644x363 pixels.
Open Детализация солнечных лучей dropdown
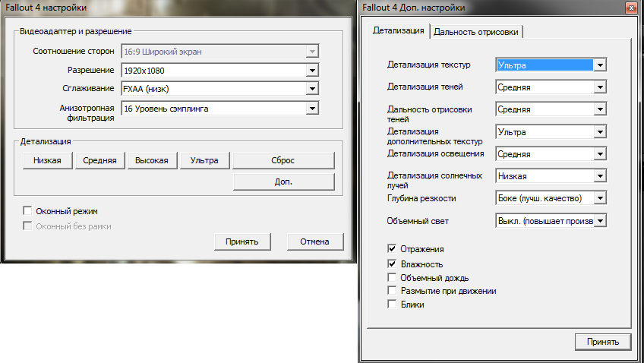coord(551,176)
